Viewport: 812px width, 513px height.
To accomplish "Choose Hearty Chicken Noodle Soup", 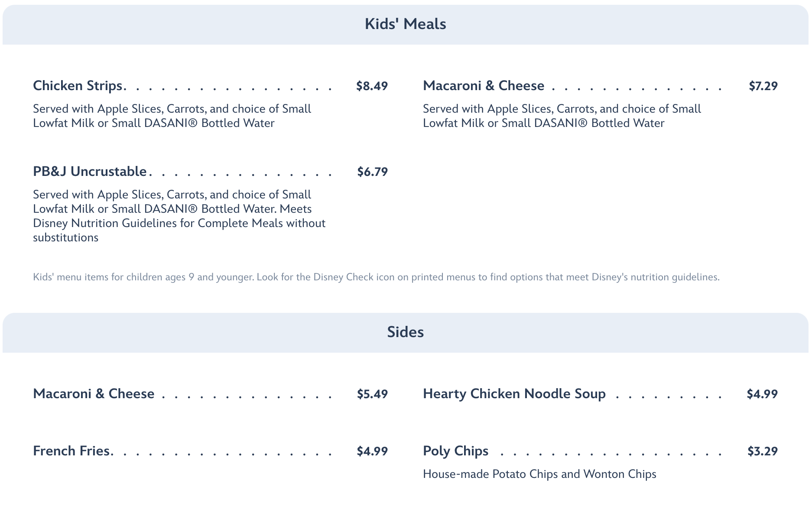I will [x=514, y=394].
